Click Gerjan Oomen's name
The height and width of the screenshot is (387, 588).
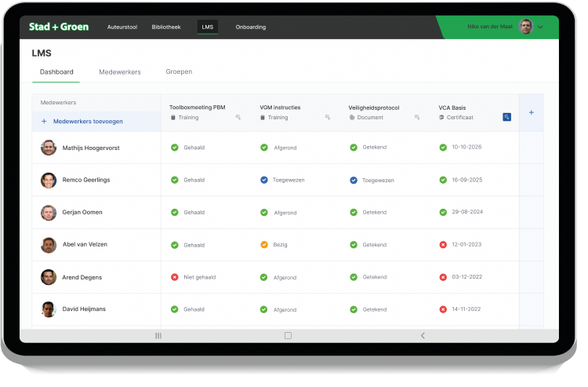[82, 212]
